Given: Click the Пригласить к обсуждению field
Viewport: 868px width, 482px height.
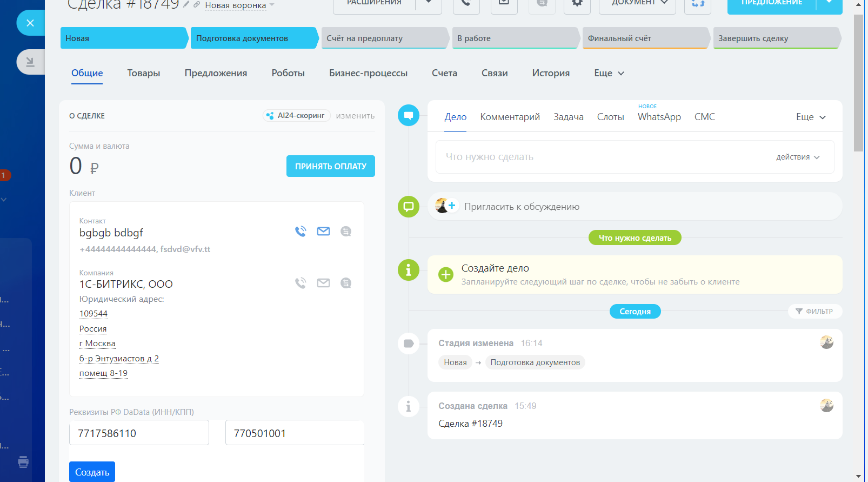Looking at the screenshot, I should click(635, 206).
